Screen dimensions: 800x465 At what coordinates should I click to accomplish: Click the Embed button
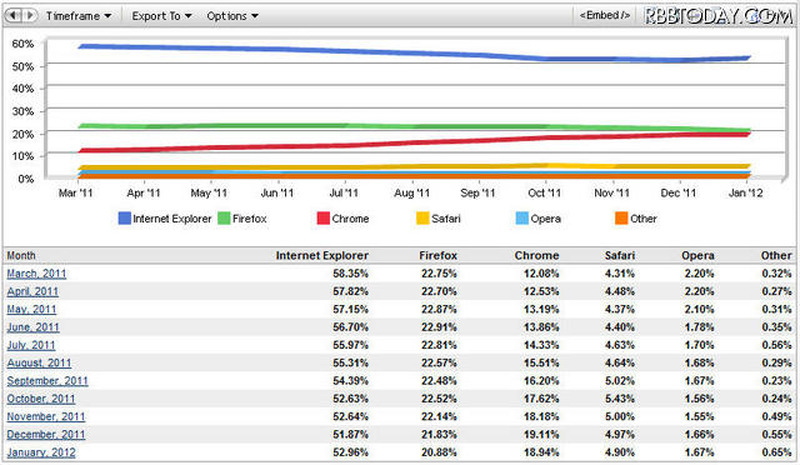(603, 16)
